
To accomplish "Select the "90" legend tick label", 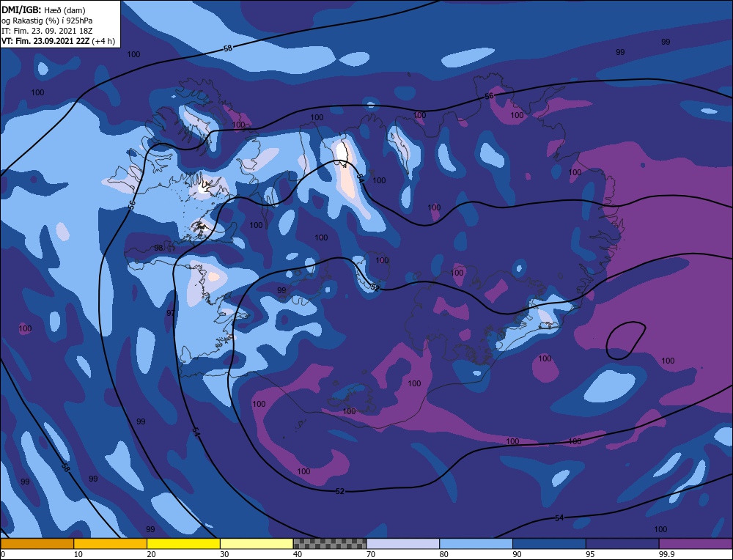I will click(x=517, y=554).
